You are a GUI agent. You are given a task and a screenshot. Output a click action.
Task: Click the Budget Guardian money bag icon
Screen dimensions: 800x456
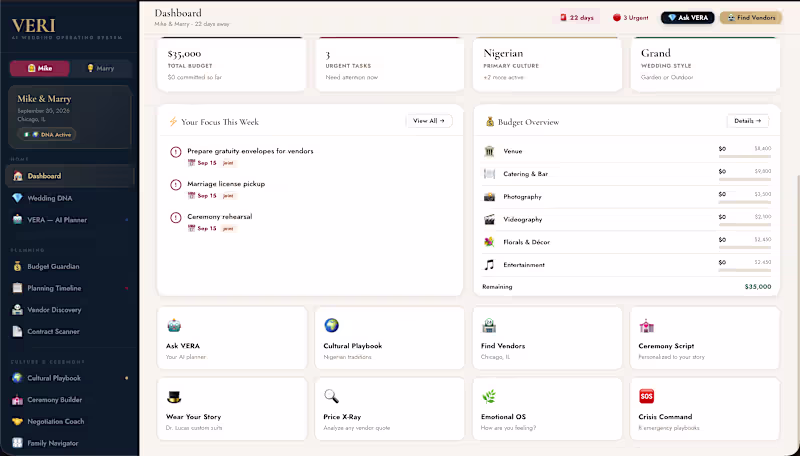17,266
